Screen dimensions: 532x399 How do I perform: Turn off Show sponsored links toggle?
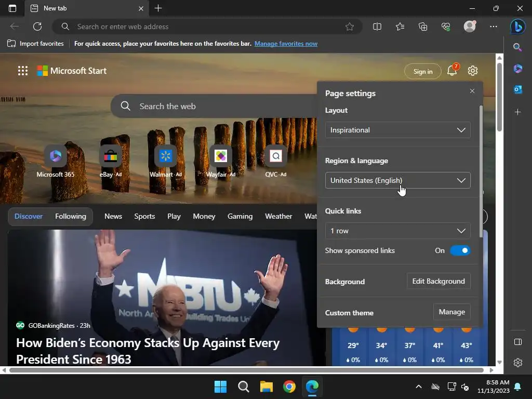pos(460,251)
